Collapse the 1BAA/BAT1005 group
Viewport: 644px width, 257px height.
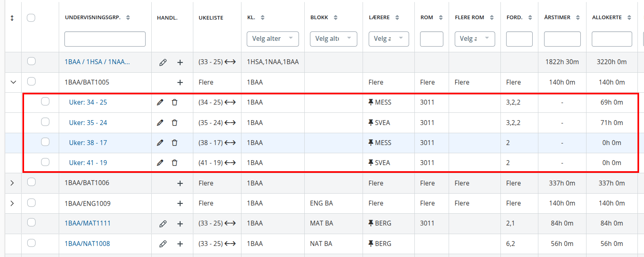pyautogui.click(x=13, y=82)
